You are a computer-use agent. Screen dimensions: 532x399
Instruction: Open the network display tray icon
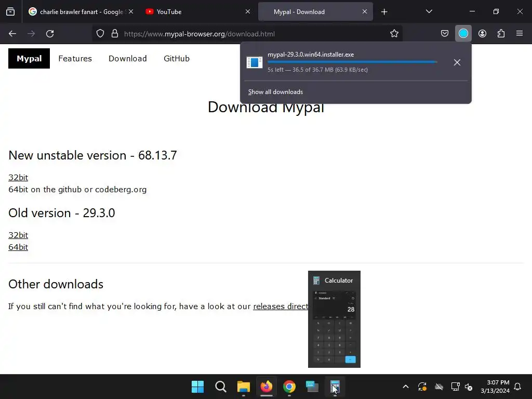tap(455, 387)
